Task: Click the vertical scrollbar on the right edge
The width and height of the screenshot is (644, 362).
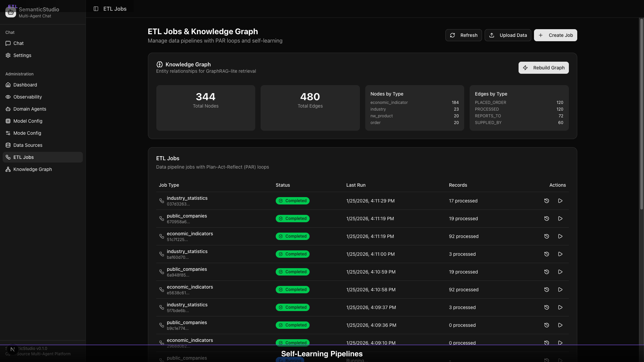Action: (642, 114)
